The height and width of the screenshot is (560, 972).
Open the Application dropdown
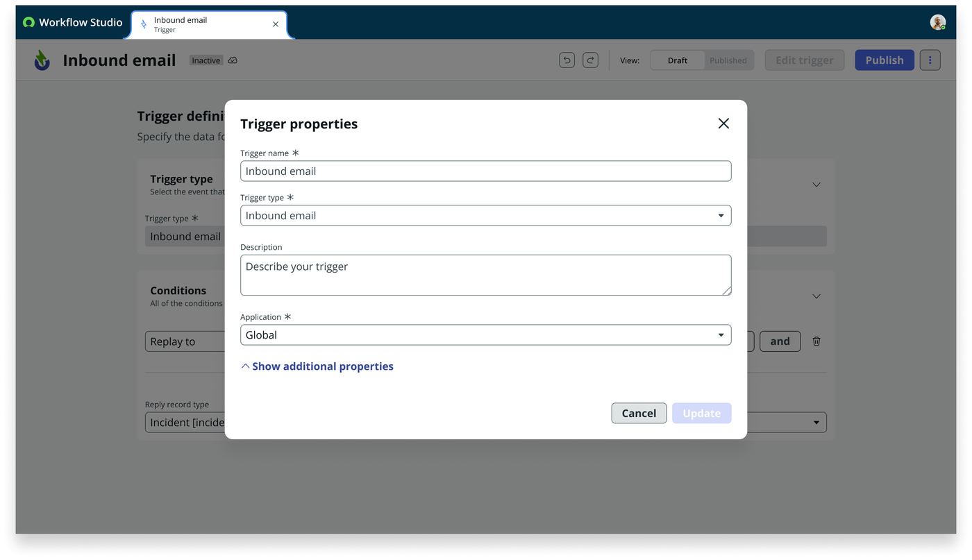(x=486, y=335)
